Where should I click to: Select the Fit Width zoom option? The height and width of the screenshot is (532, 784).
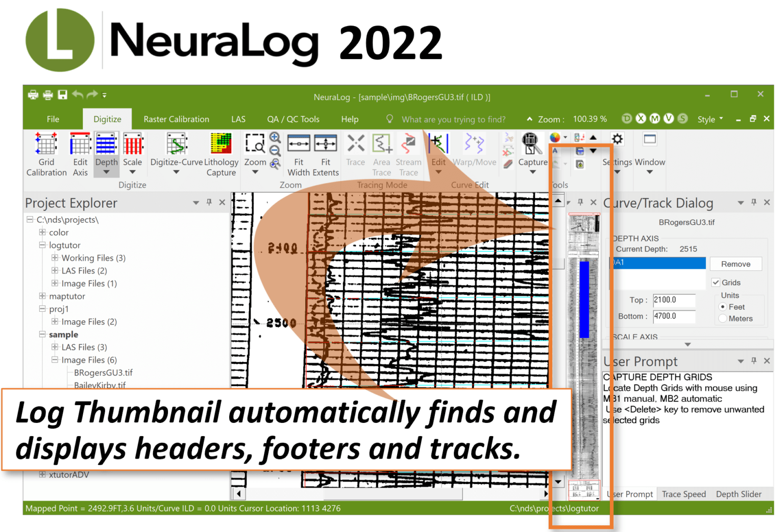pyautogui.click(x=299, y=153)
